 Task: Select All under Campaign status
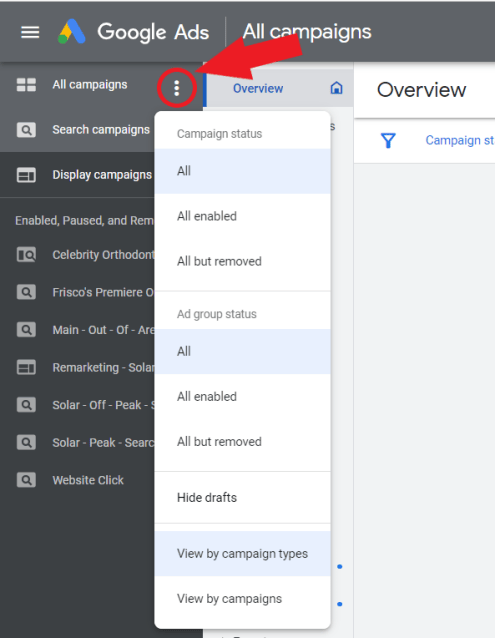[242, 171]
